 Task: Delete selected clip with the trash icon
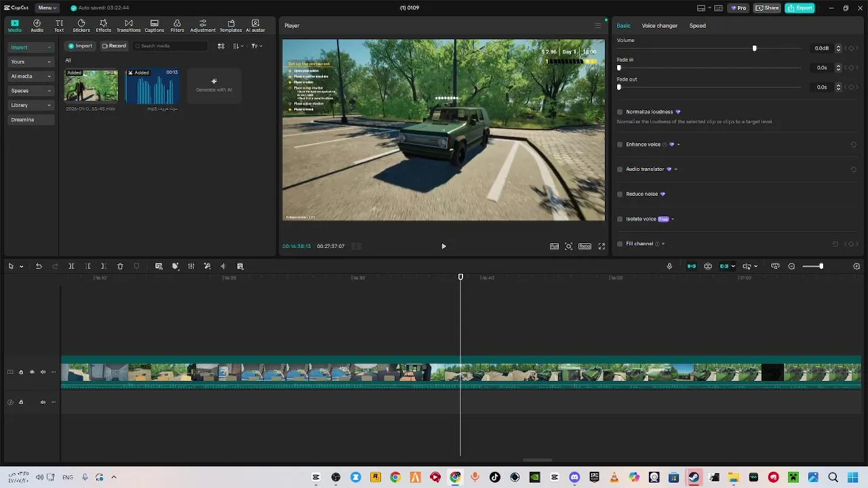coord(120,266)
